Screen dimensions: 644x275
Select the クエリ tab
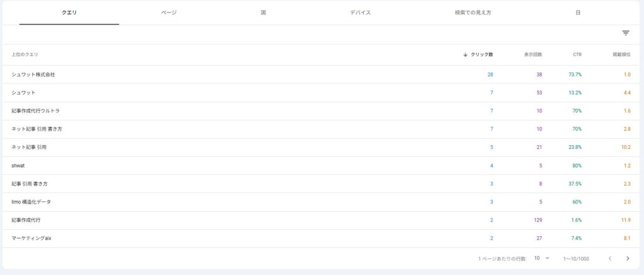(x=69, y=13)
